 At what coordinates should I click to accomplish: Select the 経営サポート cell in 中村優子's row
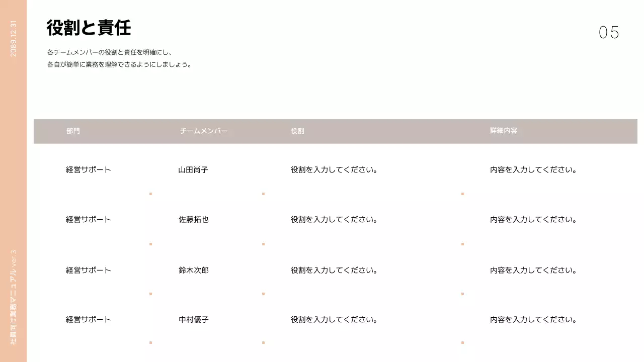(89, 320)
